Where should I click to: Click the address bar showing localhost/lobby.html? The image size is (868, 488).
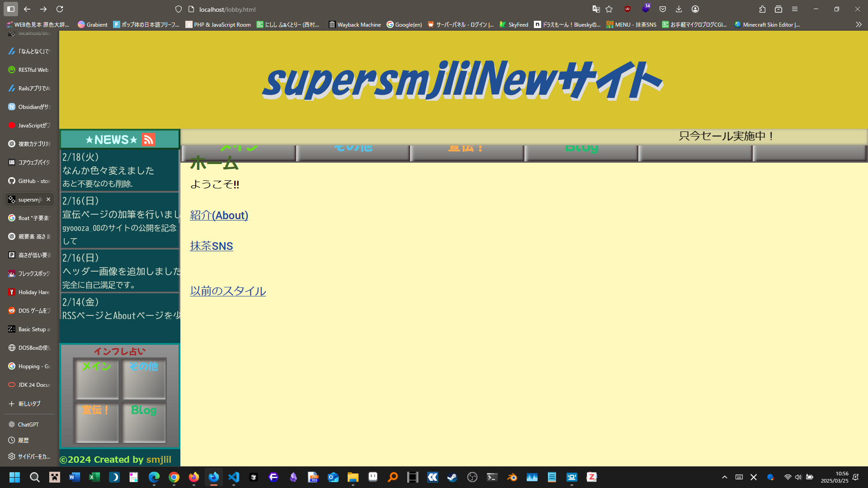click(x=228, y=9)
